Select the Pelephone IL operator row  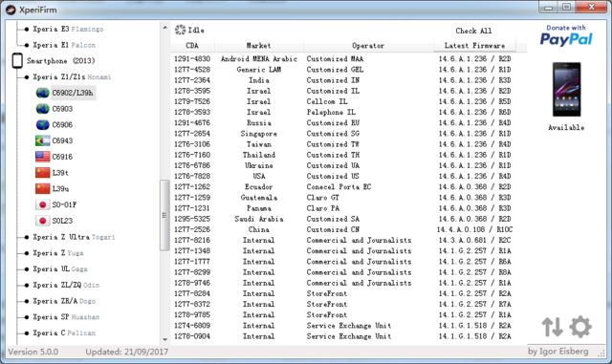click(x=342, y=113)
